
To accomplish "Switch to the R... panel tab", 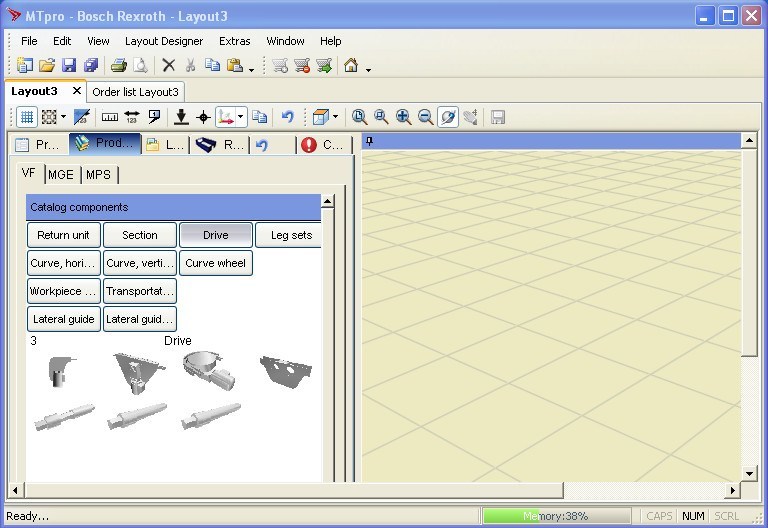I will pyautogui.click(x=219, y=144).
